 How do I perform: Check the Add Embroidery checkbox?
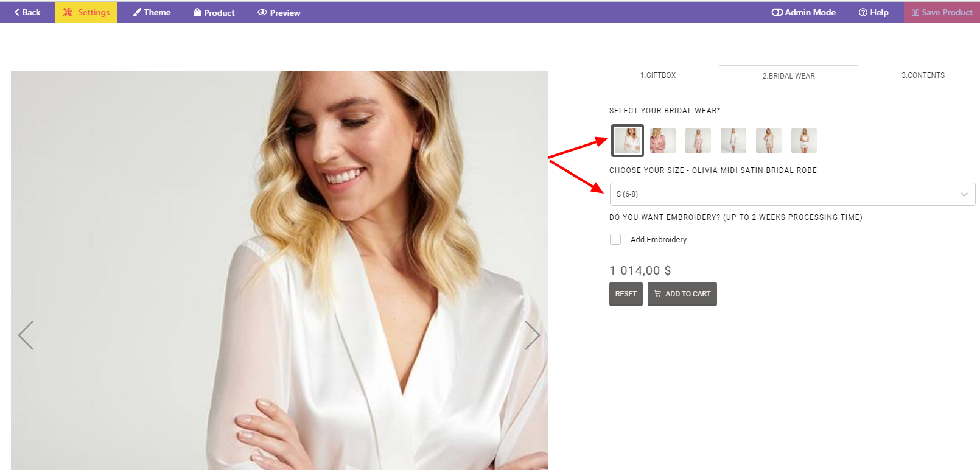615,239
